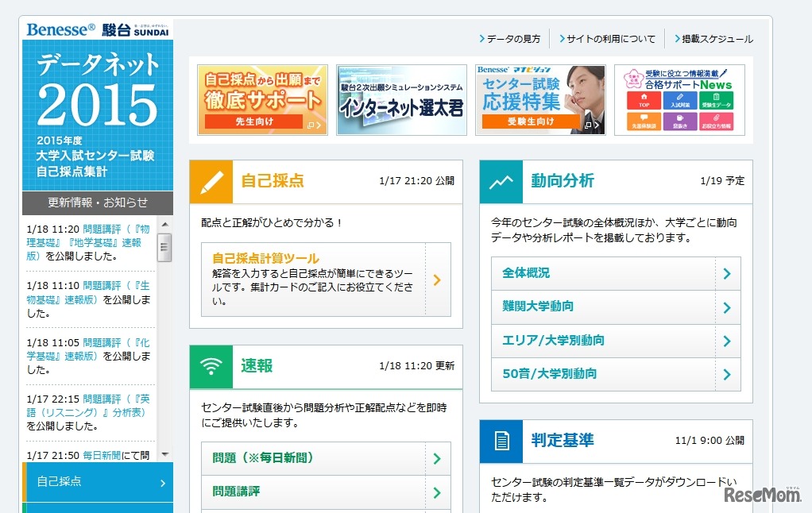The height and width of the screenshot is (513, 812).
Task: Click the red TOP home tile
Action: [644, 101]
